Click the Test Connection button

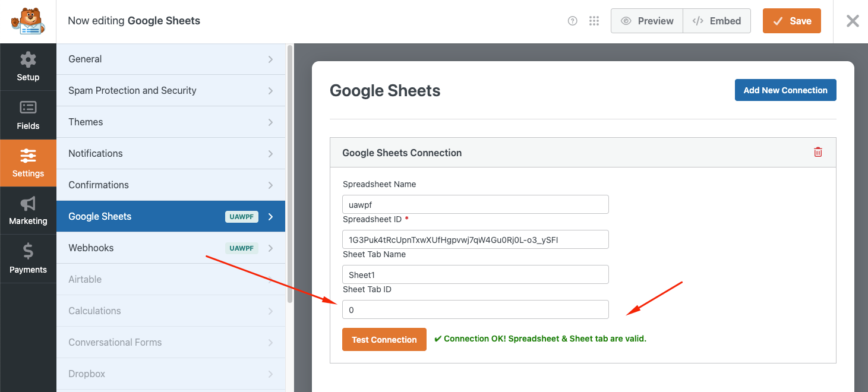pos(384,340)
